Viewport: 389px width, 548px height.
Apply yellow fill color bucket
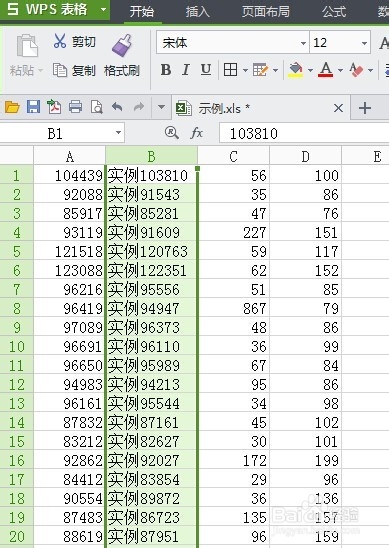(x=296, y=70)
